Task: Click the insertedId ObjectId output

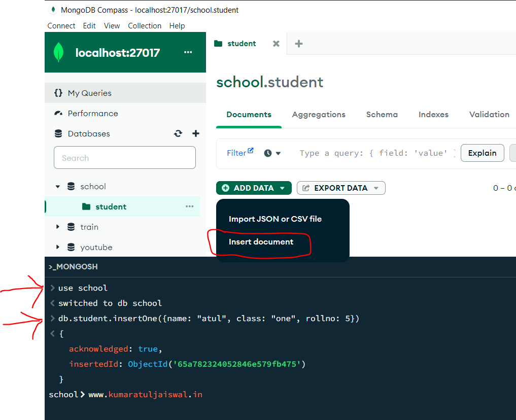Action: coord(187,364)
